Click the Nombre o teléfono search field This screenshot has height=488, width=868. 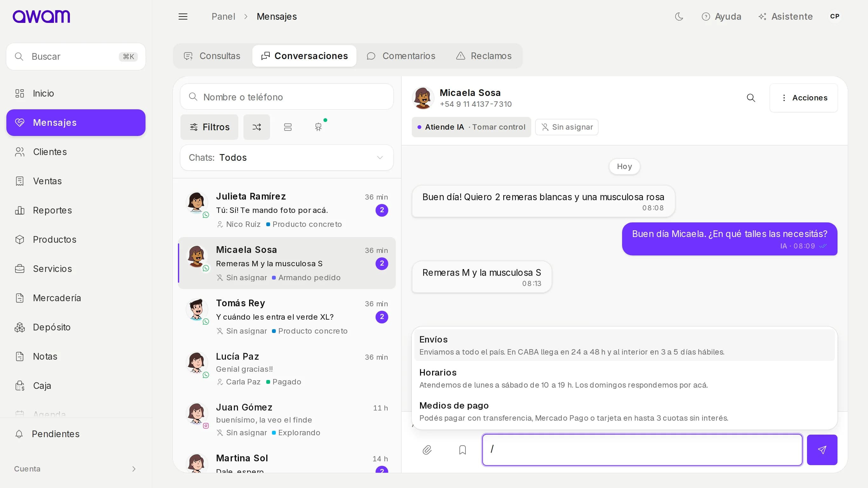(287, 97)
